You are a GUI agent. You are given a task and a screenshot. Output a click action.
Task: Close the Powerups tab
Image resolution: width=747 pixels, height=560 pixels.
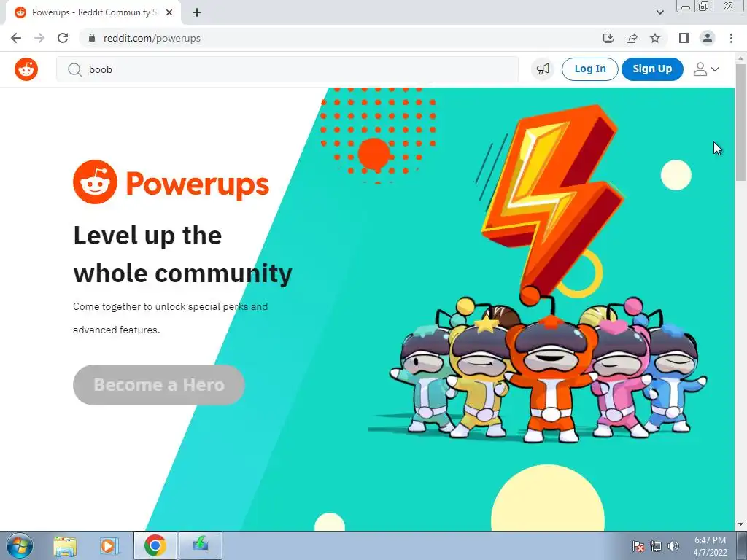pyautogui.click(x=169, y=12)
